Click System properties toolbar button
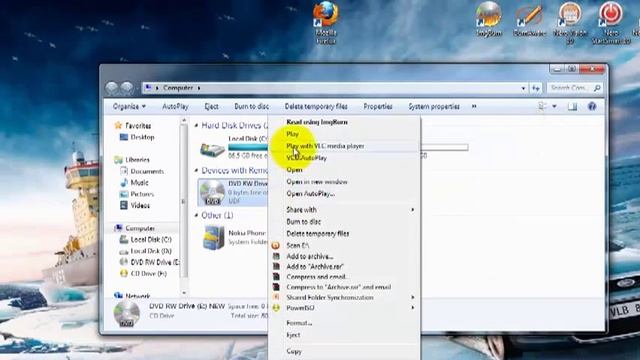 pos(434,107)
